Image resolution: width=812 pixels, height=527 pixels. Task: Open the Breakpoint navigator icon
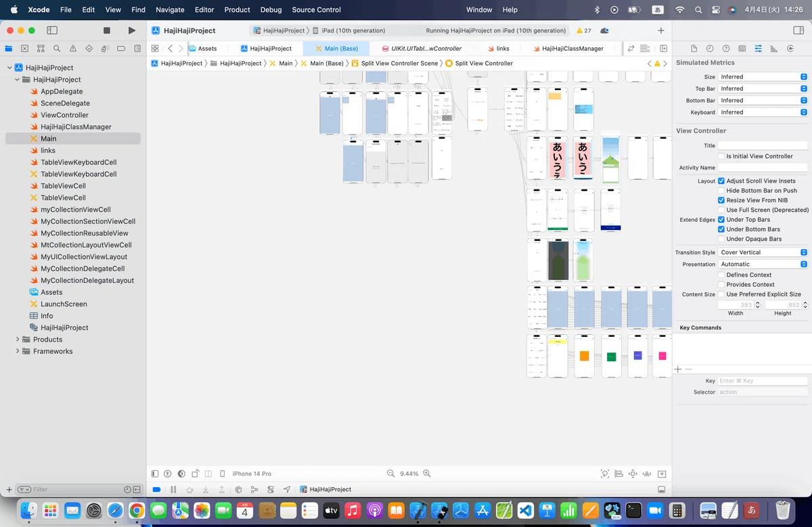coord(121,49)
